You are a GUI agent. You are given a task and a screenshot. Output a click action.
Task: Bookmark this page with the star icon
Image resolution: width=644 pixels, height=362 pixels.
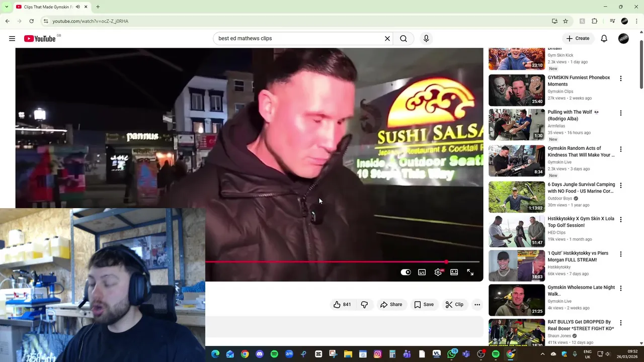coord(566,21)
